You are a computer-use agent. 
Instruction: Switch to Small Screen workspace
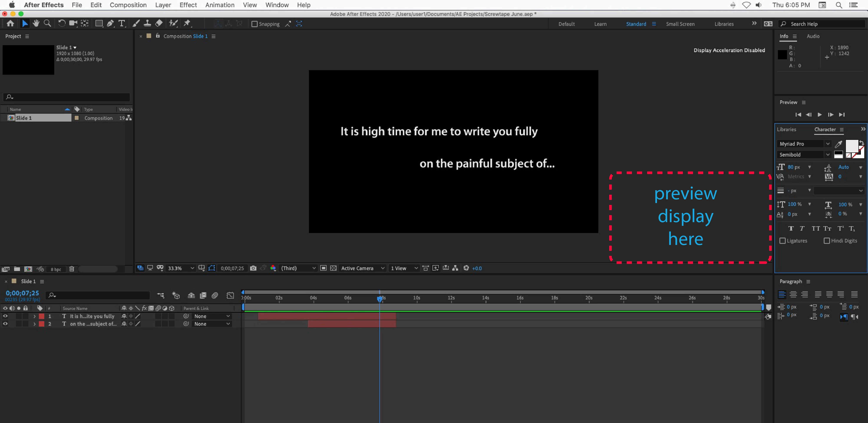pos(680,24)
